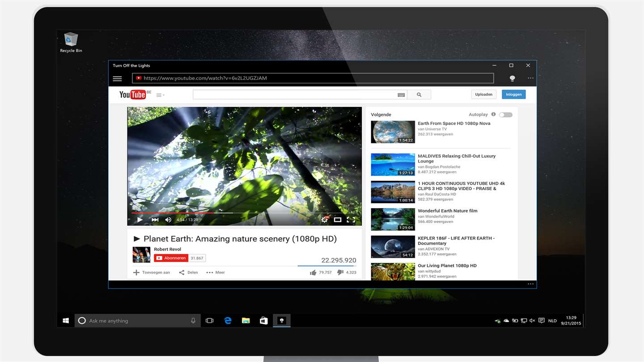Click the Autoplay info icon
644x362 pixels.
click(493, 114)
